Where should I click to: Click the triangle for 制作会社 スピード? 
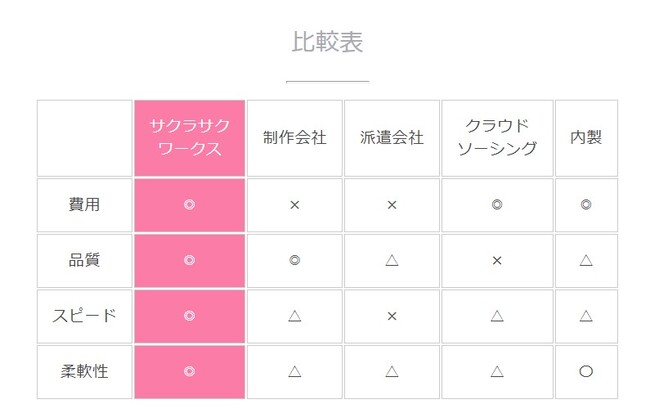pyautogui.click(x=295, y=316)
